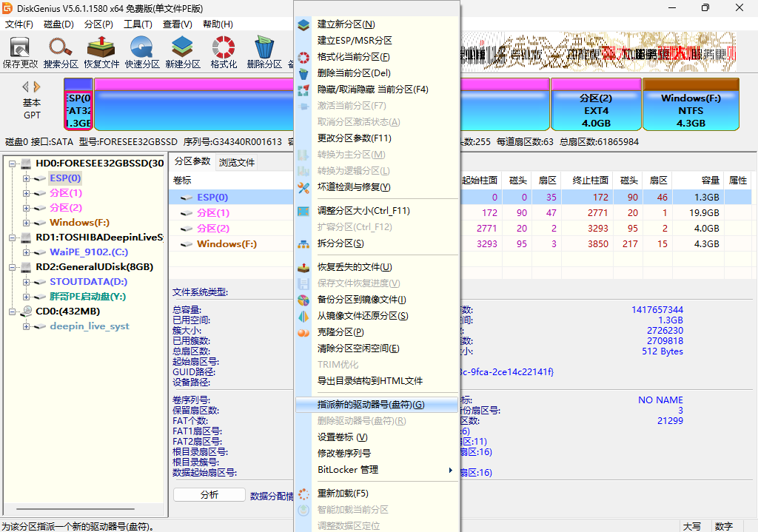Click the icon beside 备份分区到镜像文件

click(303, 300)
